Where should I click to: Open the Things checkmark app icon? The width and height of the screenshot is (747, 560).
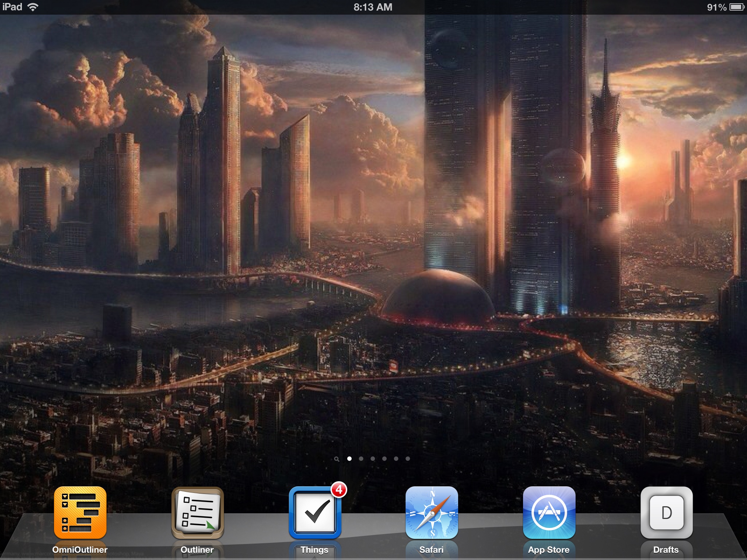[x=315, y=513]
